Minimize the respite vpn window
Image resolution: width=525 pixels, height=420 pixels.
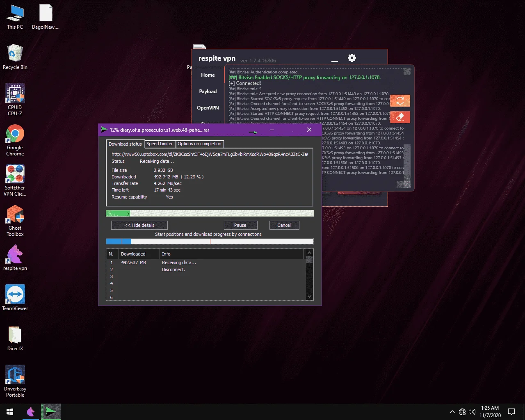(x=335, y=61)
